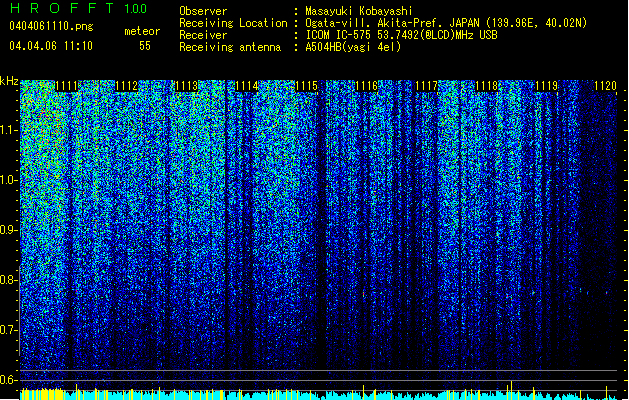
Task: Click the 0.8 frequency axis label
Action: [x=8, y=280]
